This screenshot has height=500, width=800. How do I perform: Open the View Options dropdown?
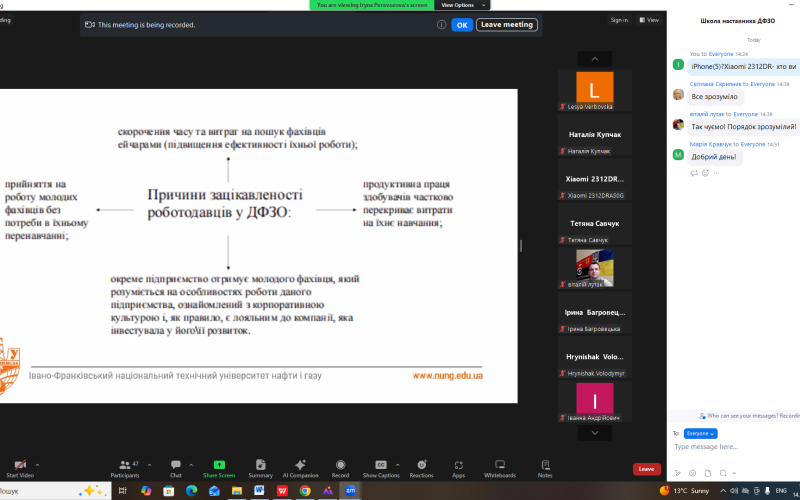(462, 5)
